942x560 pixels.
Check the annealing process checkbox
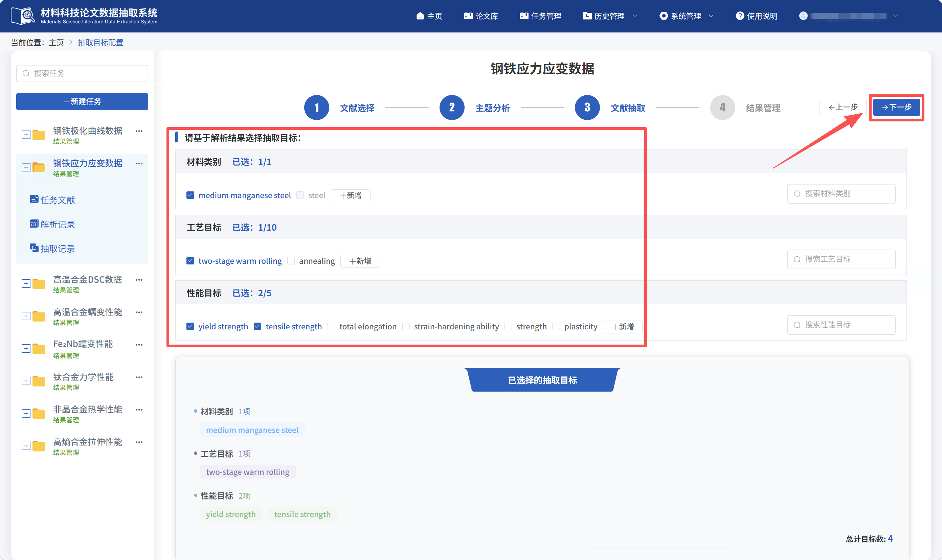pyautogui.click(x=291, y=261)
